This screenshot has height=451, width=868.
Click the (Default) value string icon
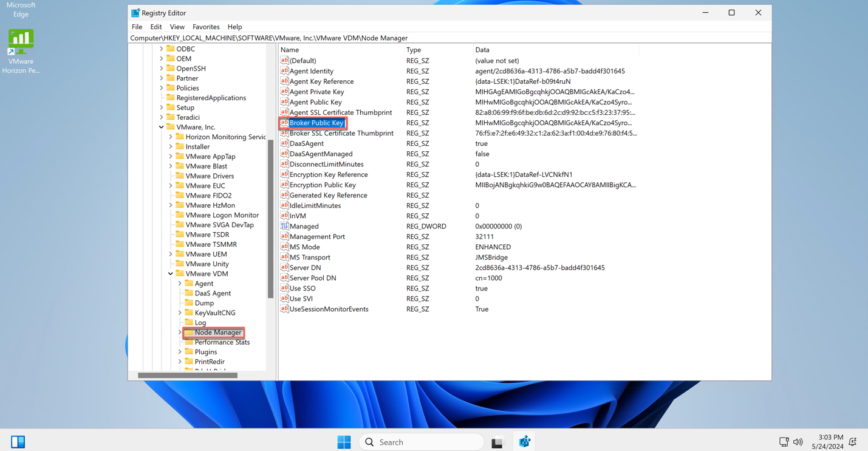284,61
